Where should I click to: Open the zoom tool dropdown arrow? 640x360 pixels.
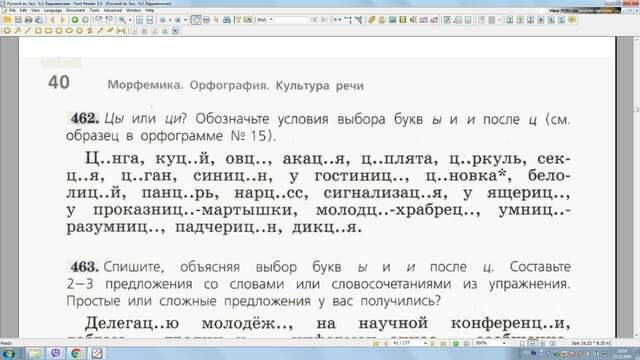coord(130,20)
